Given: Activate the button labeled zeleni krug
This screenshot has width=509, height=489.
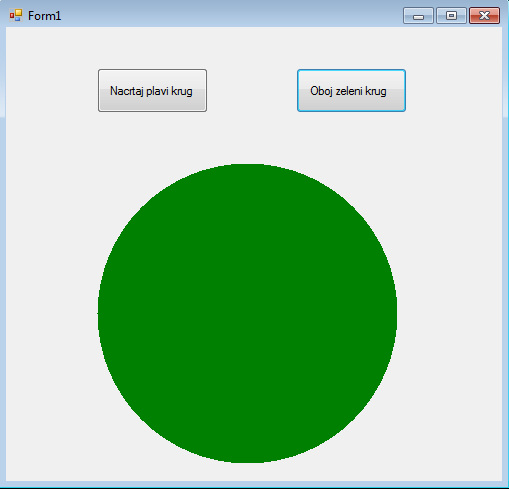Looking at the screenshot, I should pos(351,90).
